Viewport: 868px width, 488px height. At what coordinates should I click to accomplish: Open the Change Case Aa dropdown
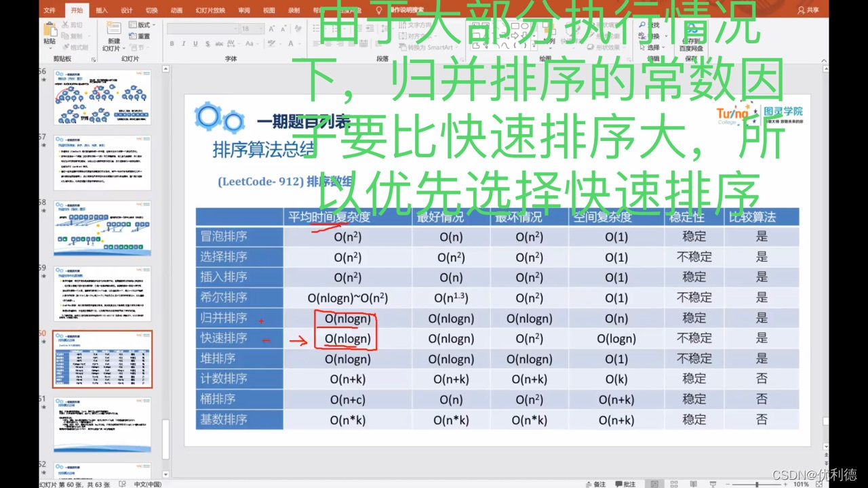click(252, 43)
